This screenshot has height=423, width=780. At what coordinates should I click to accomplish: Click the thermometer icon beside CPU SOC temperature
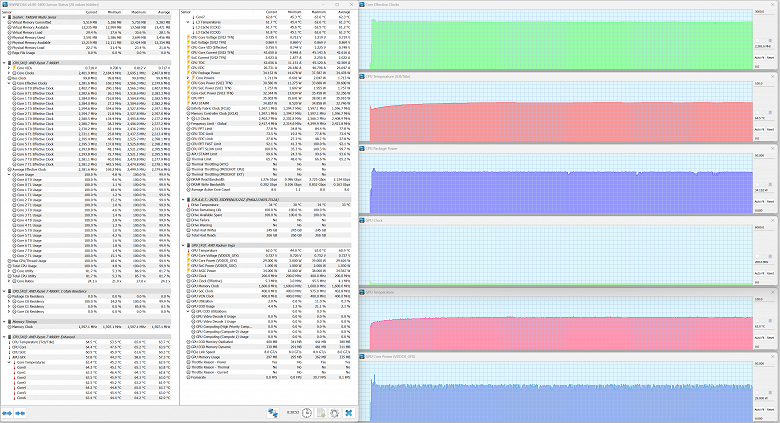click(x=9, y=352)
